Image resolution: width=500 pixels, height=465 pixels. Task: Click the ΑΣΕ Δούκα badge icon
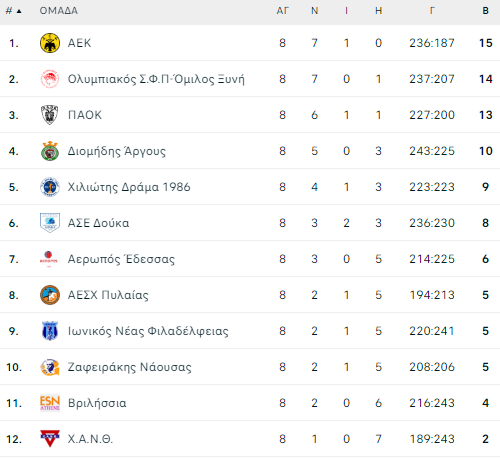point(50,223)
